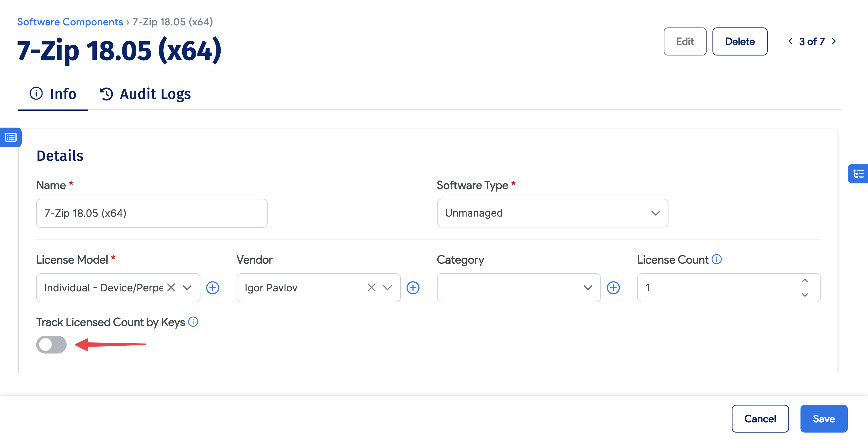Increase the License Count value

(805, 281)
